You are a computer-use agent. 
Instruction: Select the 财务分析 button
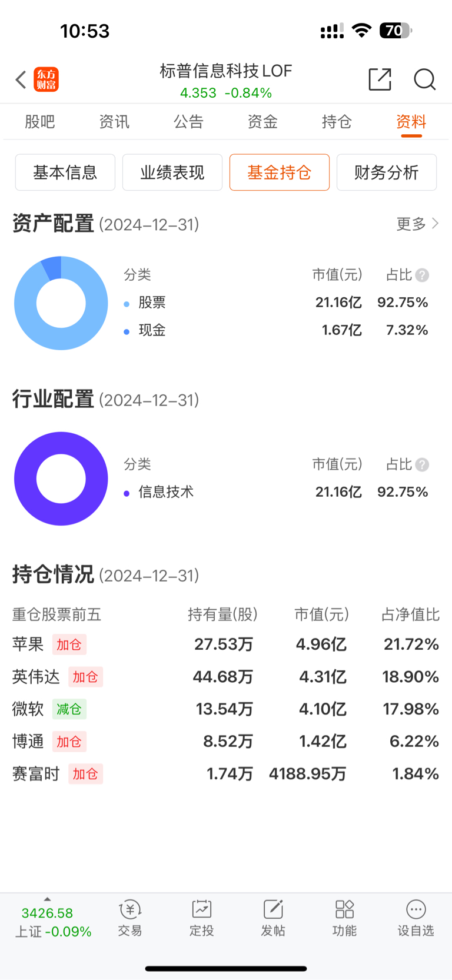point(387,172)
